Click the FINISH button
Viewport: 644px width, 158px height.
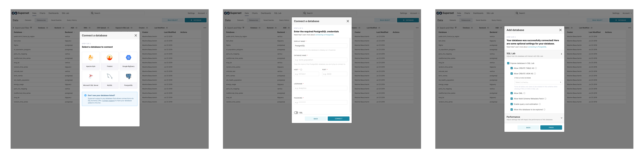tap(551, 127)
